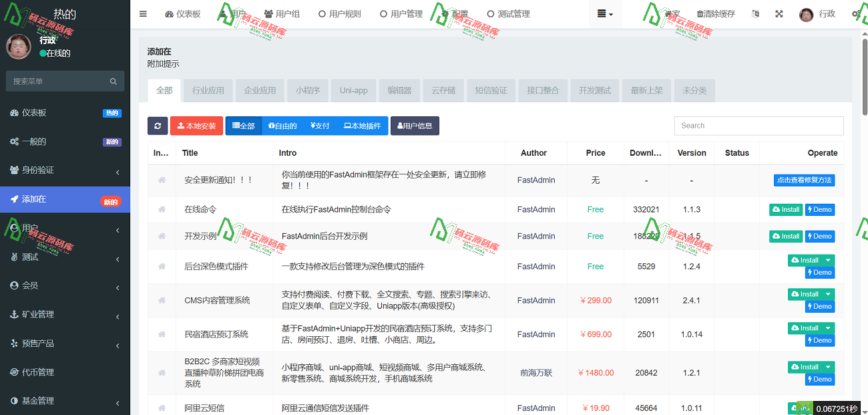The image size is (868, 415).
Task: Expand the Install dropdown for CMS内容管理系统
Action: click(827, 293)
